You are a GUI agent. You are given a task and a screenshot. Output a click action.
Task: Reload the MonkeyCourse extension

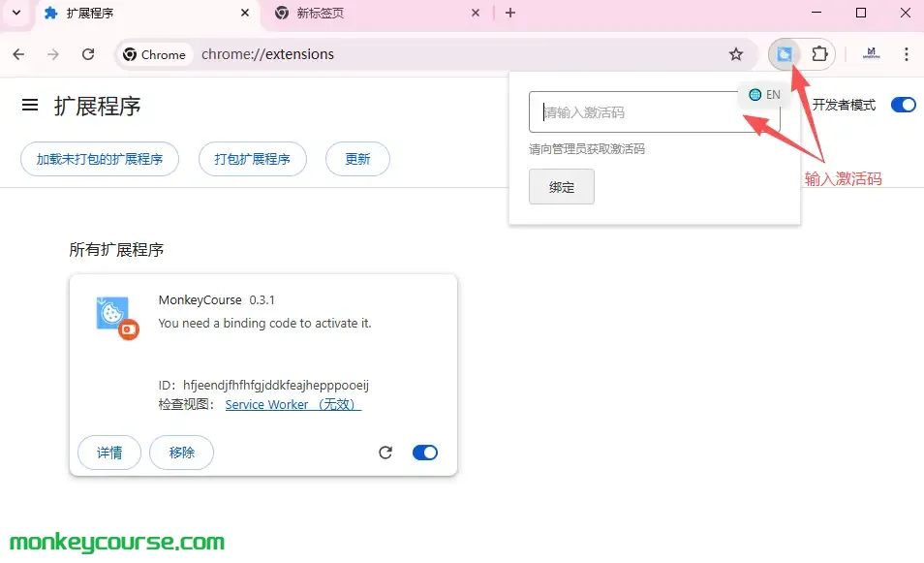pyautogui.click(x=385, y=453)
